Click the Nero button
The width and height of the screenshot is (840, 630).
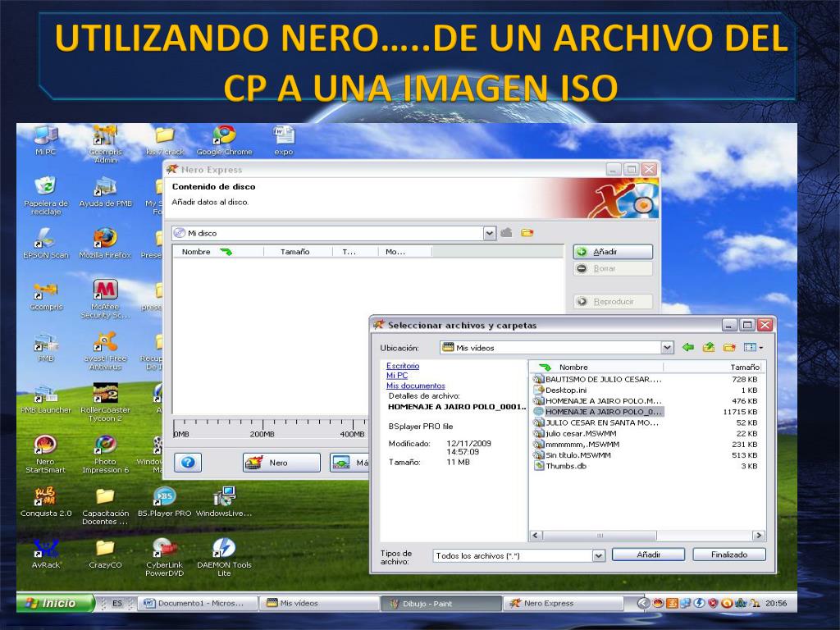click(281, 463)
